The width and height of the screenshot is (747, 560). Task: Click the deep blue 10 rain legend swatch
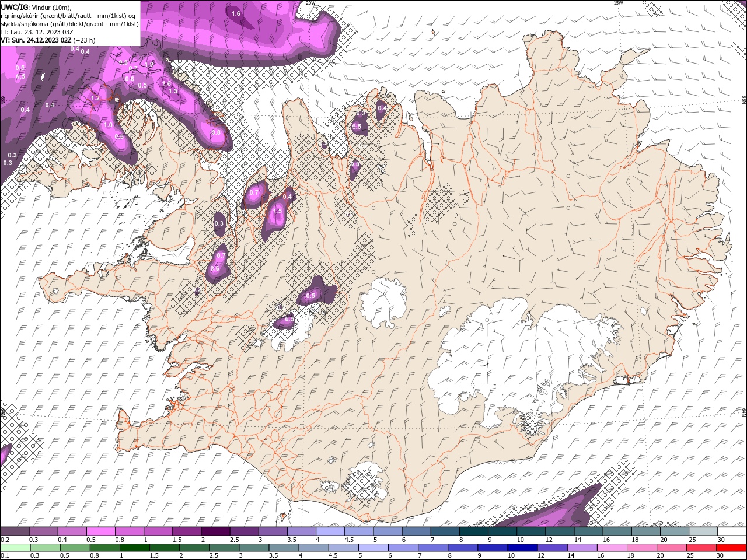[522, 548]
